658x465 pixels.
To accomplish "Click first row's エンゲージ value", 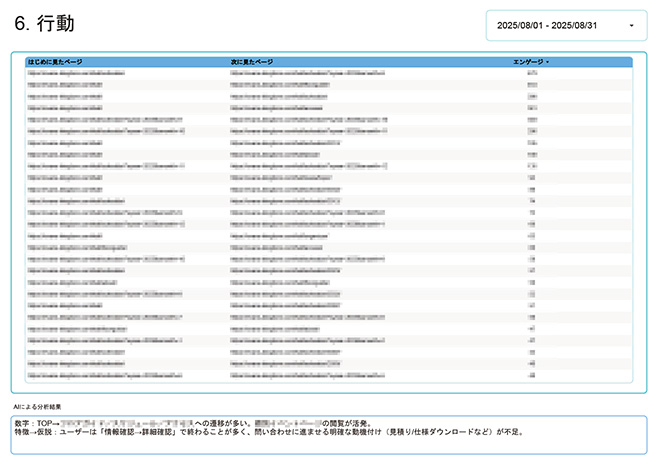I will click(532, 74).
